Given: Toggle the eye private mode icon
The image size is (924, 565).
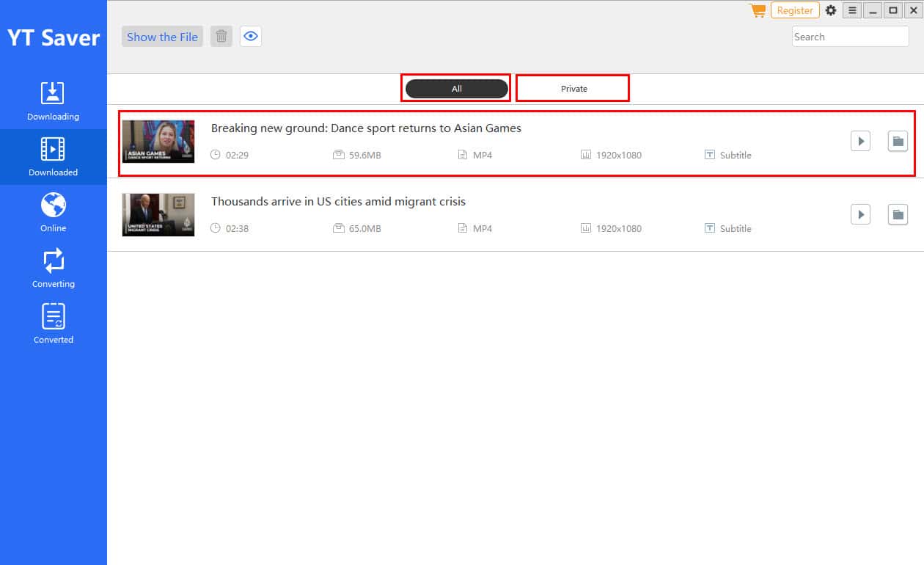Looking at the screenshot, I should tap(251, 37).
